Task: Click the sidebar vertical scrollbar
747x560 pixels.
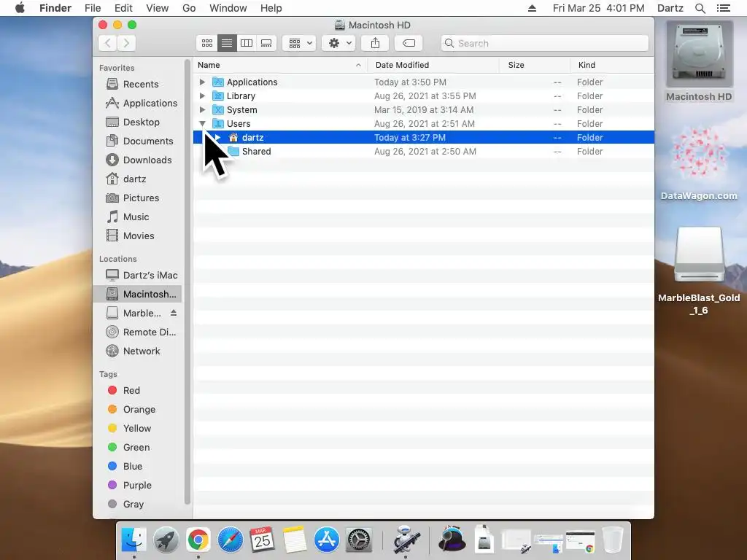Action: click(x=187, y=281)
